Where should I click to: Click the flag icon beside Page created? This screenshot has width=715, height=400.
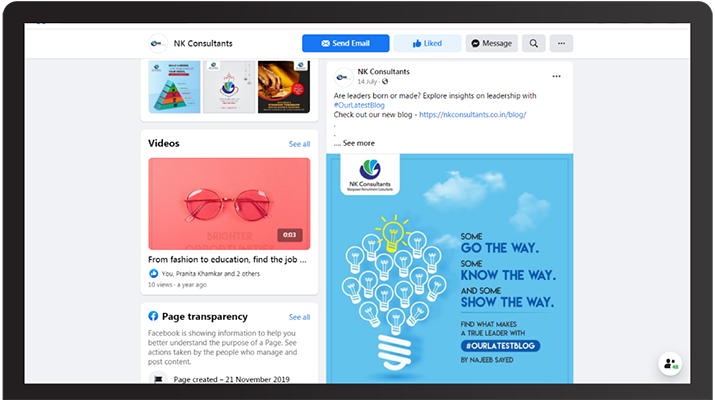point(158,379)
